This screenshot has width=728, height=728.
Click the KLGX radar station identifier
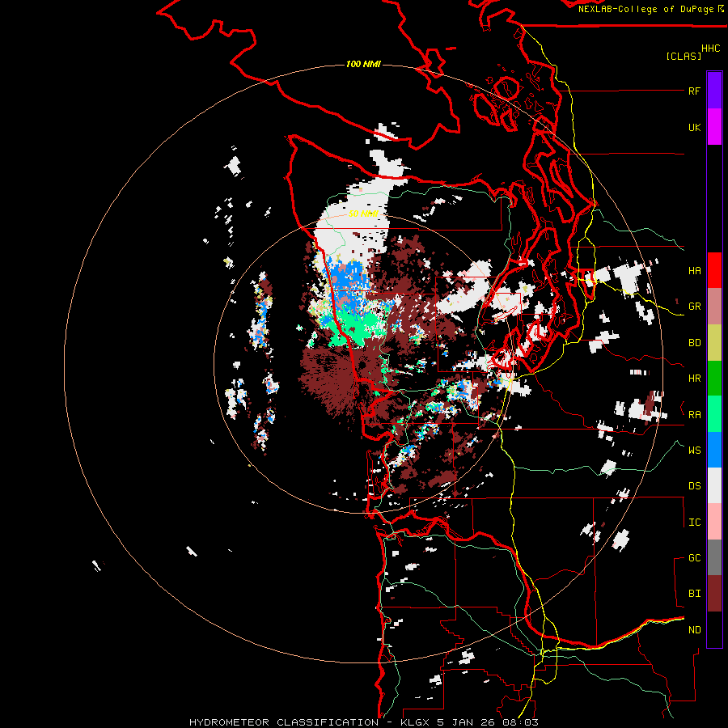pos(414,722)
